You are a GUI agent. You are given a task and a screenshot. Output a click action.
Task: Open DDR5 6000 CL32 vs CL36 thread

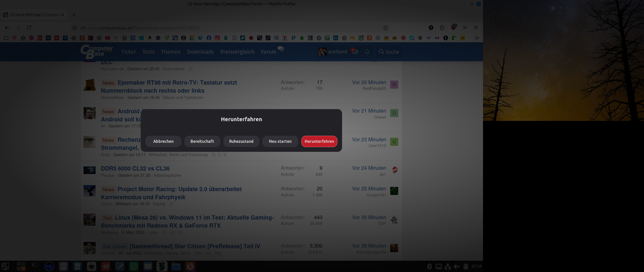[x=135, y=168]
